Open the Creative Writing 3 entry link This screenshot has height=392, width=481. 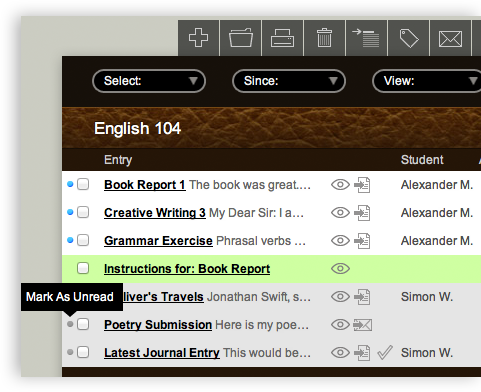click(155, 213)
